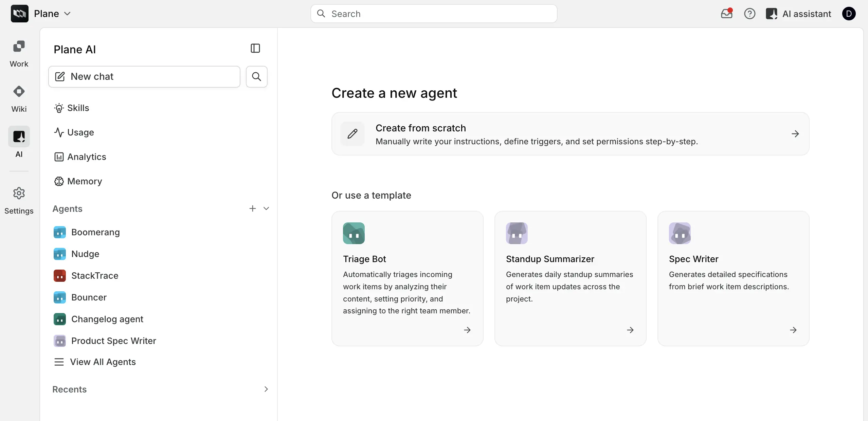Open the Product Spec Writer agent
The width and height of the screenshot is (868, 421).
pyautogui.click(x=105, y=341)
